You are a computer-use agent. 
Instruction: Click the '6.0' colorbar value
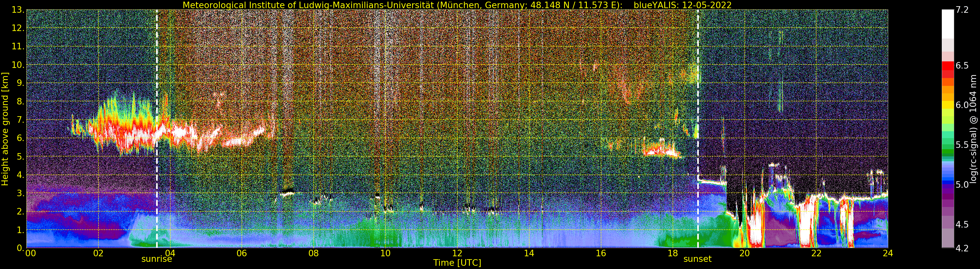[x=962, y=105]
